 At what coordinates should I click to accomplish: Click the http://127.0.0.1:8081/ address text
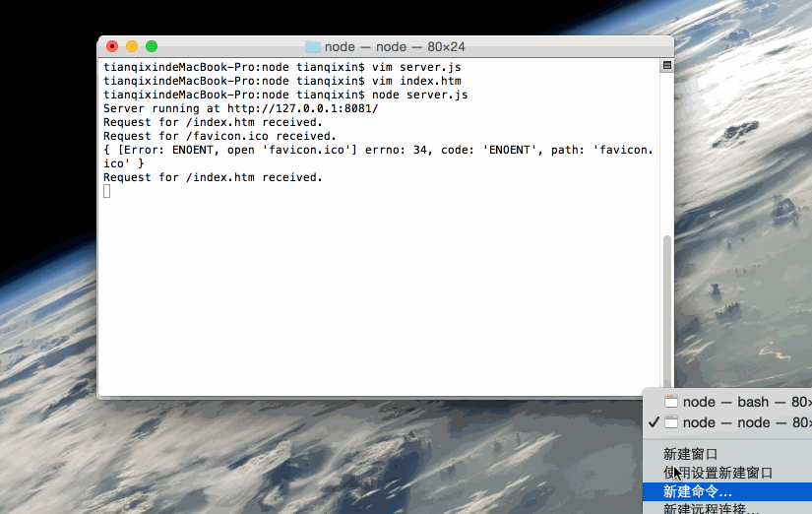tap(303, 109)
